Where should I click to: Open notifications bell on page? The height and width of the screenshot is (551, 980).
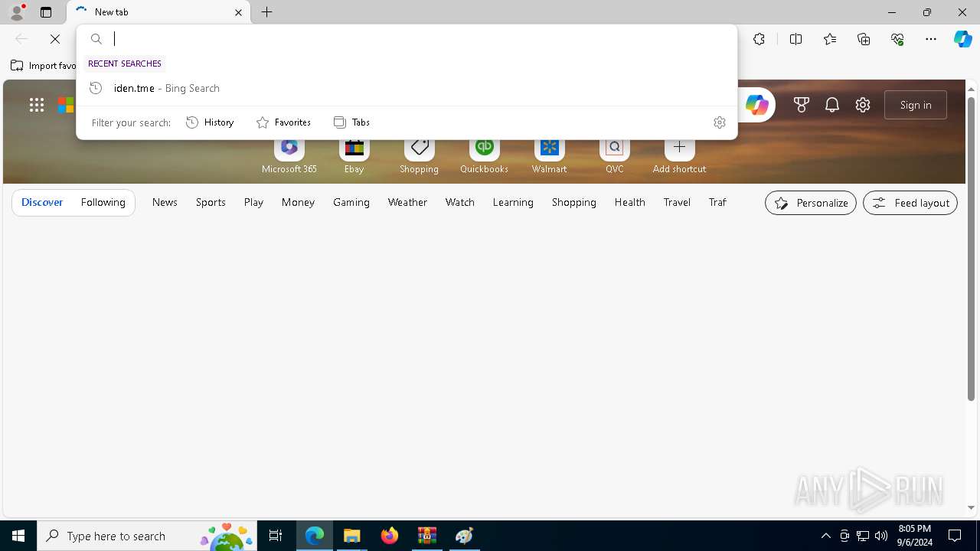coord(832,105)
